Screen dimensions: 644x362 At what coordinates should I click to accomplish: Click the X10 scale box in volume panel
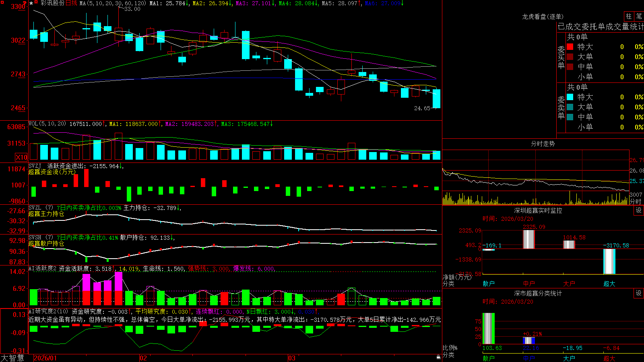21,157
